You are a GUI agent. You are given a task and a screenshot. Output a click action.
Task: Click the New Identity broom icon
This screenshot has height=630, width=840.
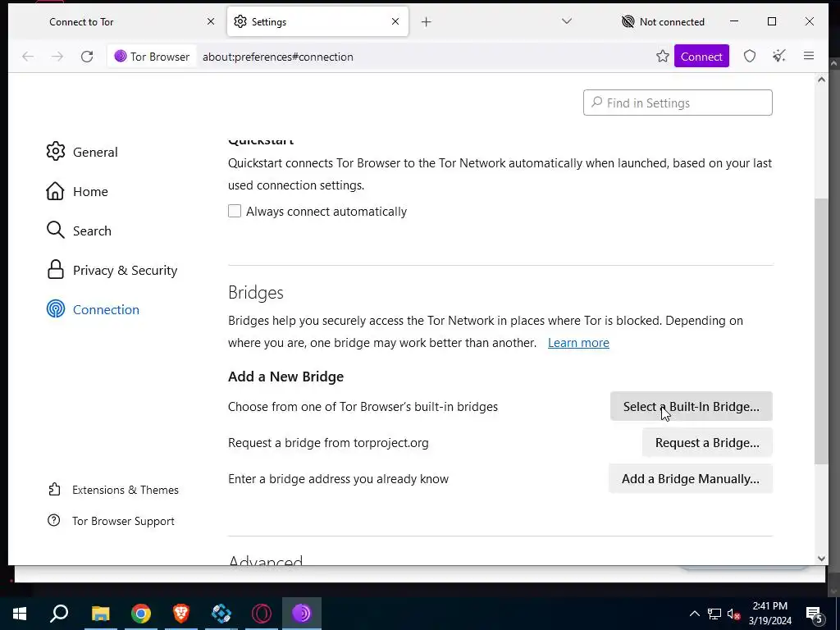[779, 57]
